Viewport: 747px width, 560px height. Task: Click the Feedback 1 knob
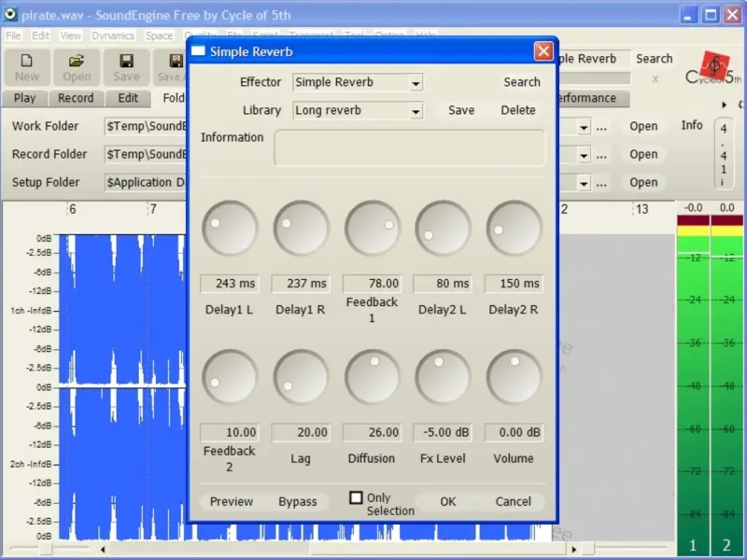pos(372,229)
